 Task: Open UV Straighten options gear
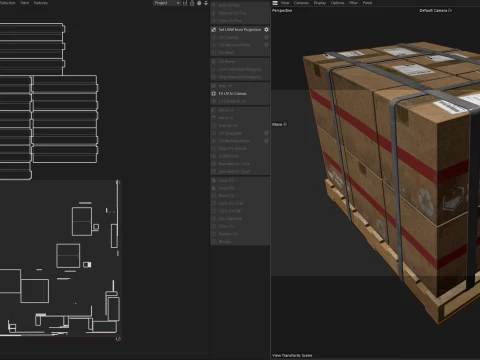(x=266, y=133)
